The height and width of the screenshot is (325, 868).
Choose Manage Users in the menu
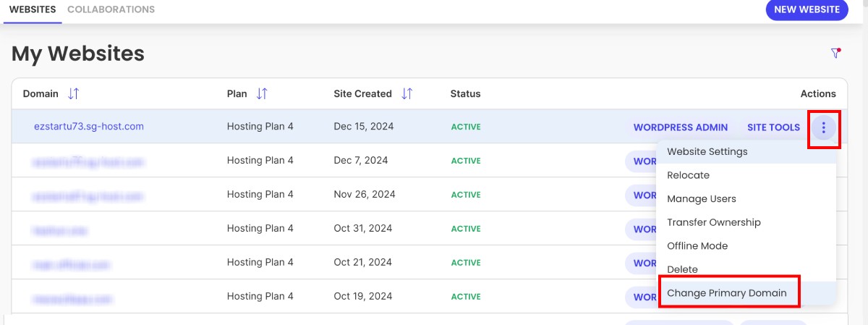coord(701,199)
